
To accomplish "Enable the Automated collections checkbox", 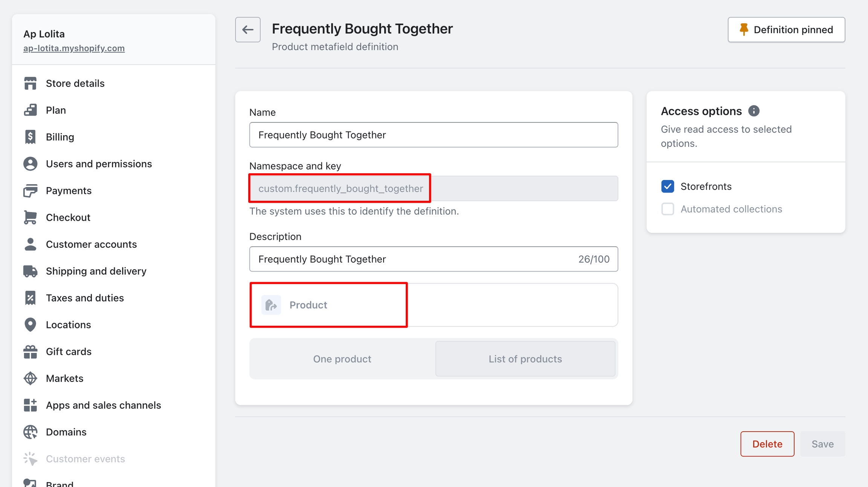I will pyautogui.click(x=667, y=209).
